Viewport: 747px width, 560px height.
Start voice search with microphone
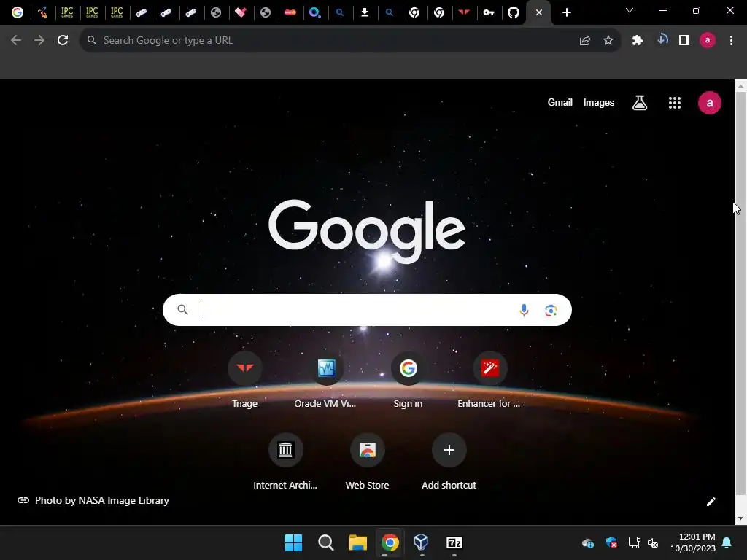[524, 310]
